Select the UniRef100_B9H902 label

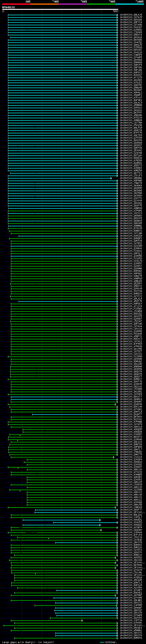point(131,545)
